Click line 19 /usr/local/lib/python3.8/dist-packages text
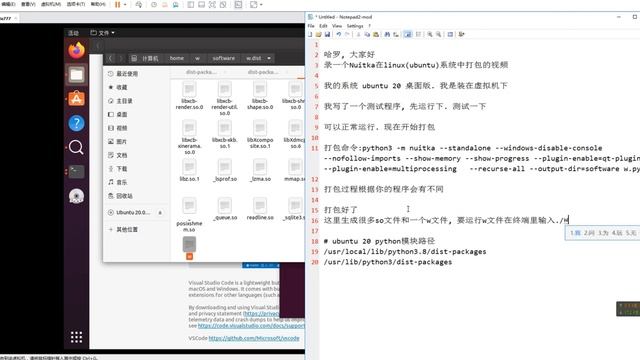The image size is (640, 360). (x=405, y=251)
